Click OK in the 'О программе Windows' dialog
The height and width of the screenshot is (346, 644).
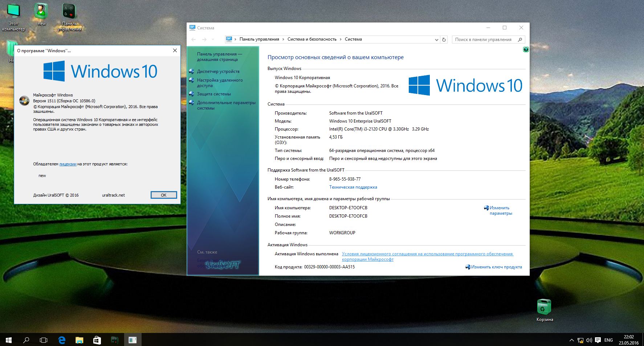point(164,195)
